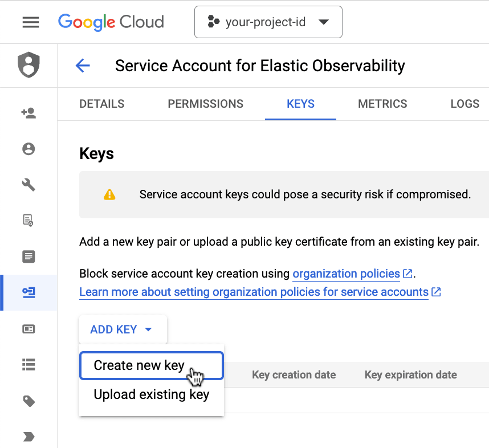Go back using the left arrow

tap(83, 66)
